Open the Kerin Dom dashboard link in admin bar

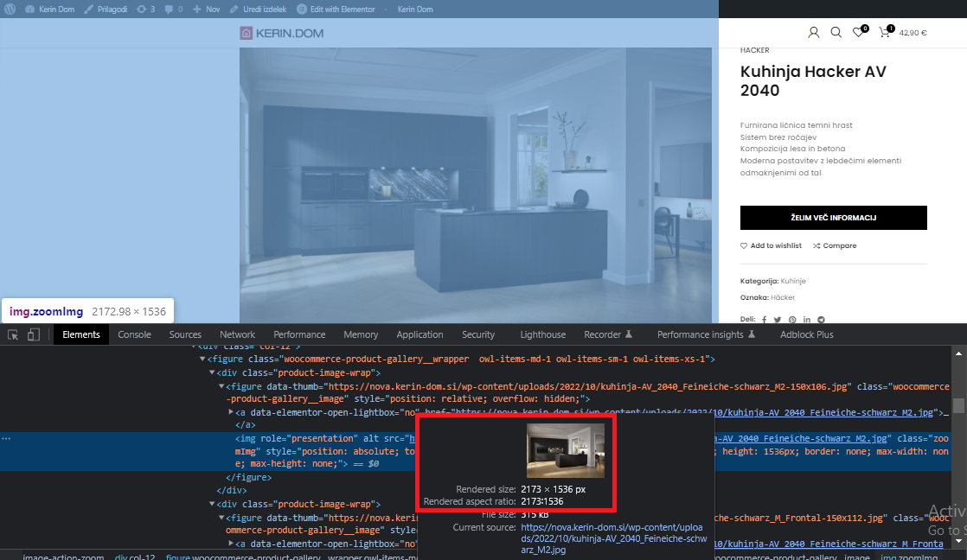[x=50, y=10]
